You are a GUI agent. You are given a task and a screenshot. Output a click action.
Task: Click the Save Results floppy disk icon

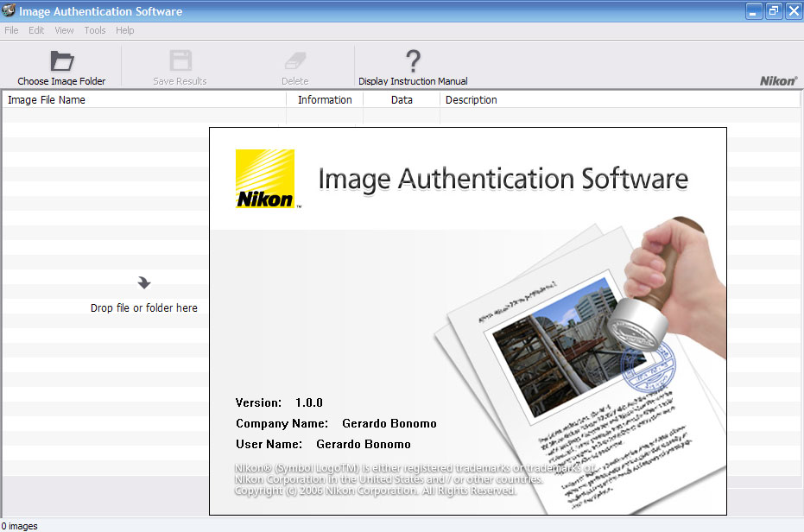click(x=180, y=60)
